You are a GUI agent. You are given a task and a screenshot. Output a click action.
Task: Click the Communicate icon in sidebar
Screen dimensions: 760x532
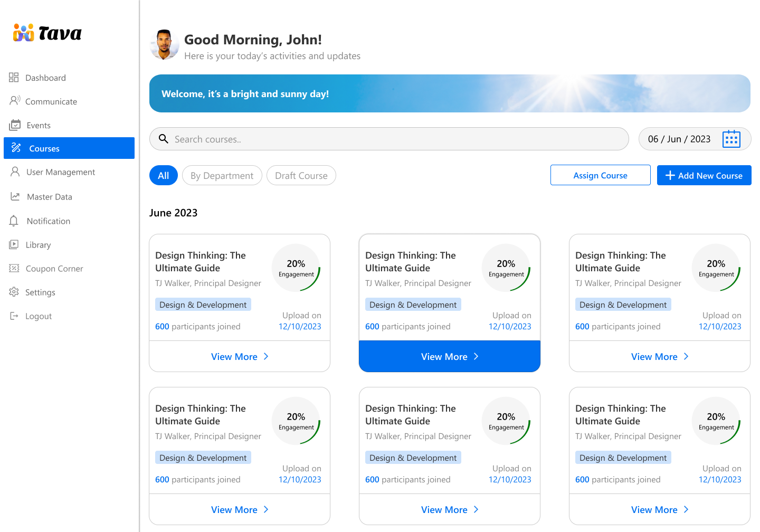point(15,101)
